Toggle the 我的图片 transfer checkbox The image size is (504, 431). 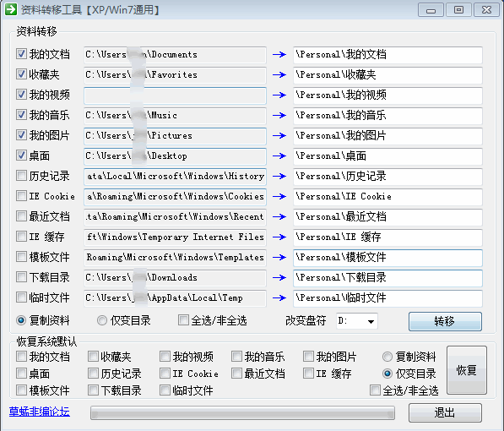pos(21,135)
